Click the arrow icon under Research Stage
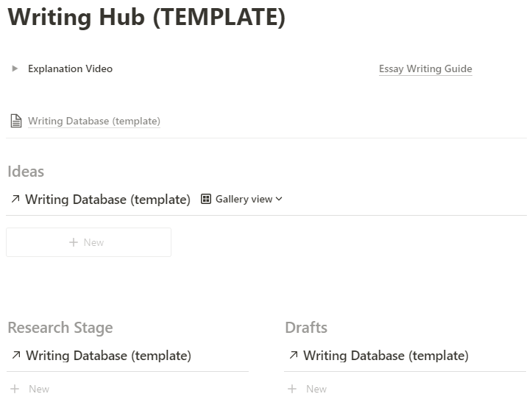Screen dimensions: 532x419 click(x=15, y=356)
